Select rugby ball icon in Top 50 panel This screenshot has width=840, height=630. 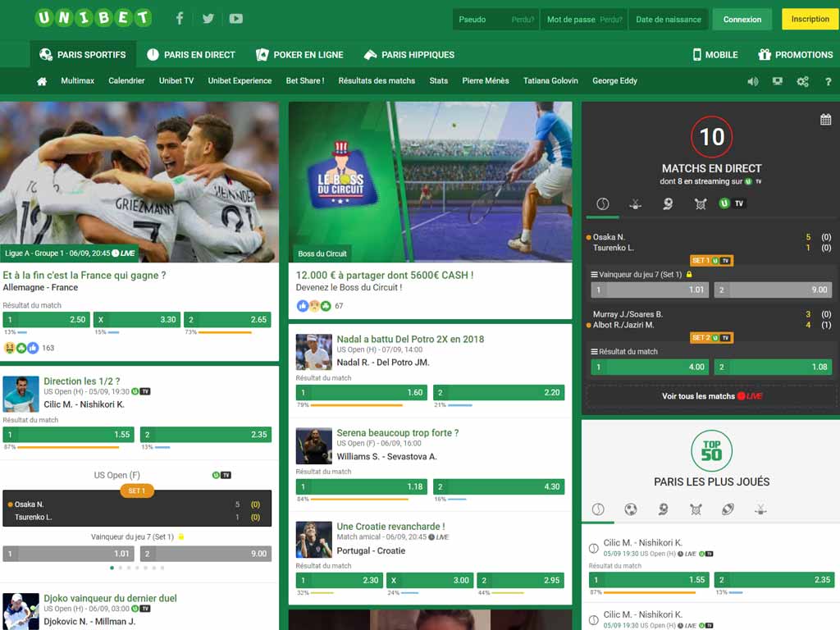tap(728, 509)
